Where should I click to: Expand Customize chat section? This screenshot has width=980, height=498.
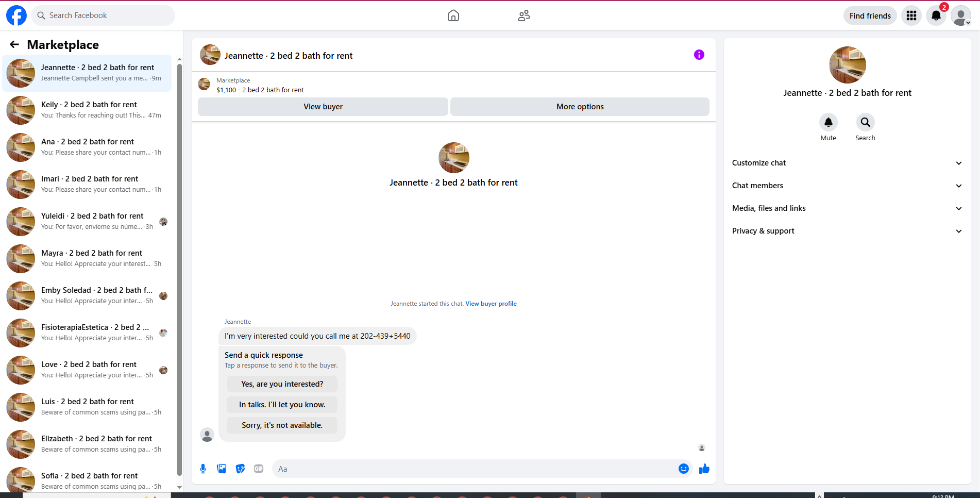(848, 163)
